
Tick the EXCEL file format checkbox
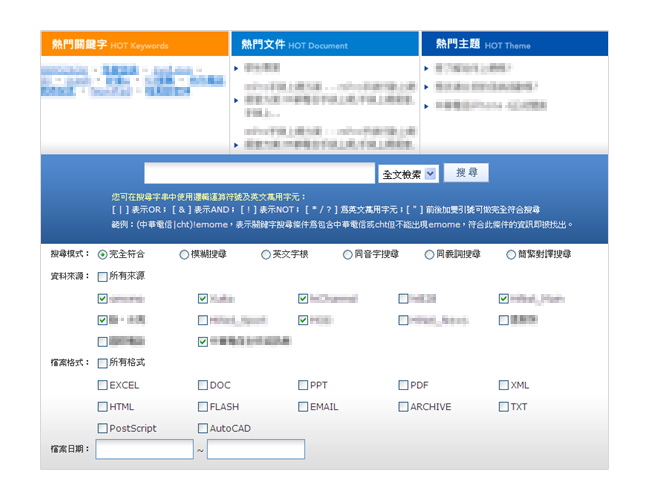(103, 385)
